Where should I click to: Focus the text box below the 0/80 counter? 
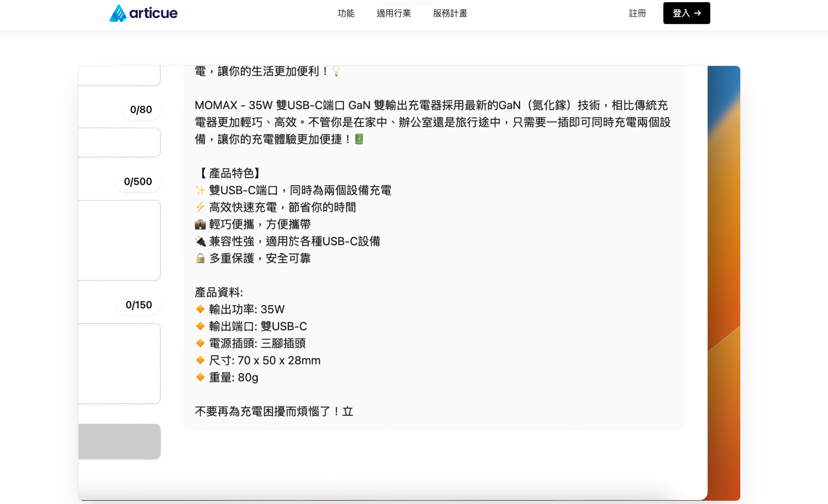[x=119, y=142]
